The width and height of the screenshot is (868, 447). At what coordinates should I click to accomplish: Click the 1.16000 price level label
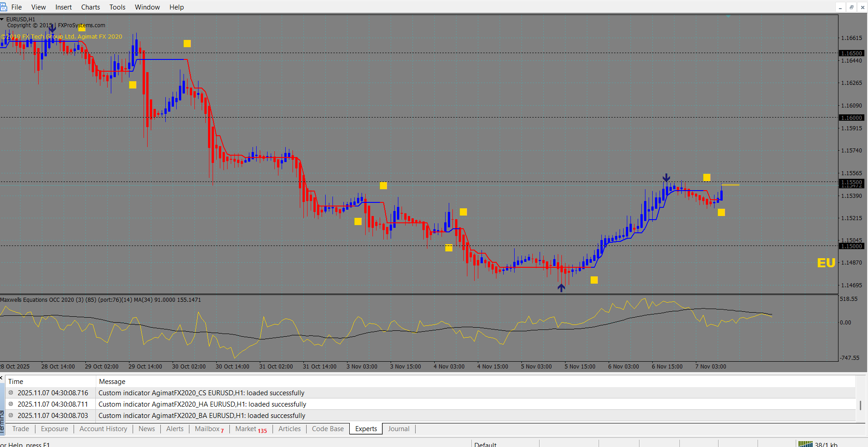coord(851,118)
